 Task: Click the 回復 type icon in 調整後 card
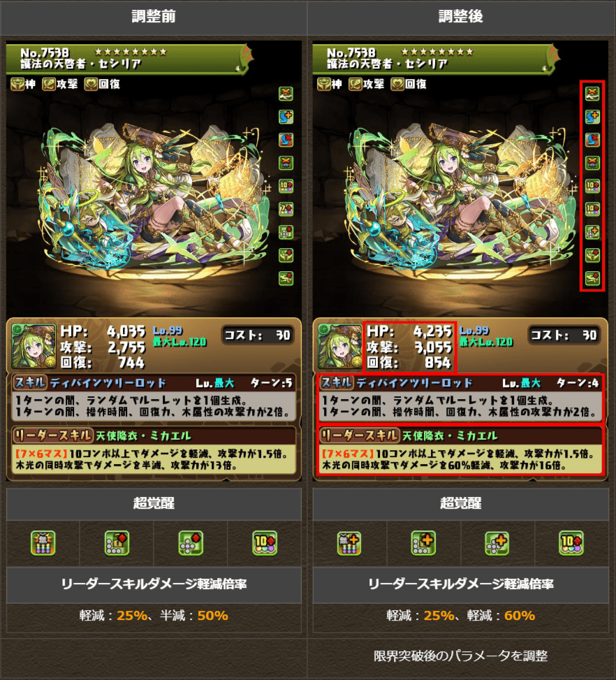tap(397, 84)
